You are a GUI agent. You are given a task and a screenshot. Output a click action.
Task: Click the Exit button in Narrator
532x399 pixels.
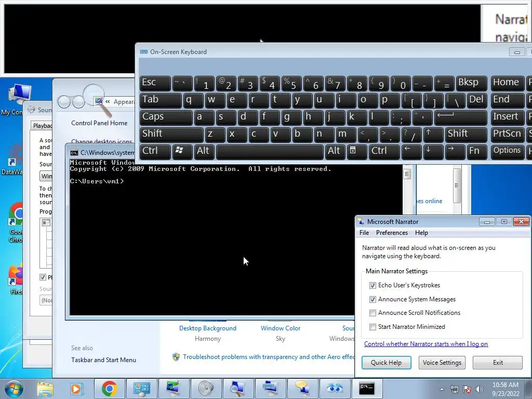pyautogui.click(x=498, y=362)
